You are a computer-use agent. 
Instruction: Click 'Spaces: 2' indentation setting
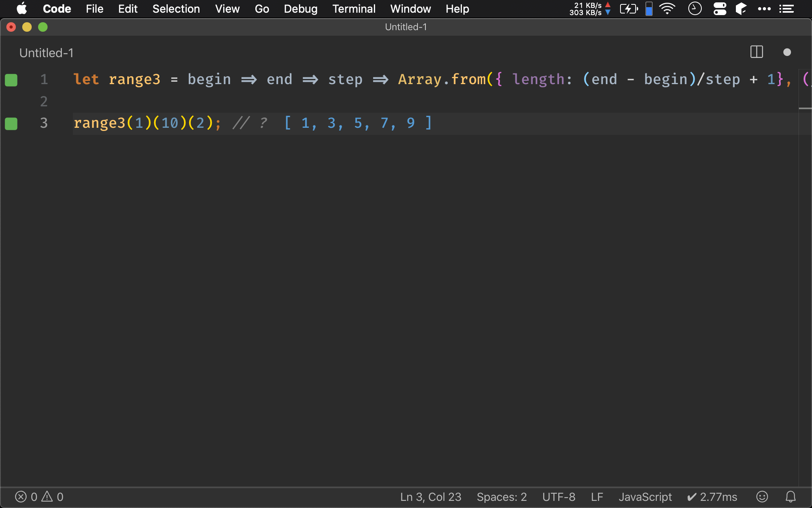[502, 497]
